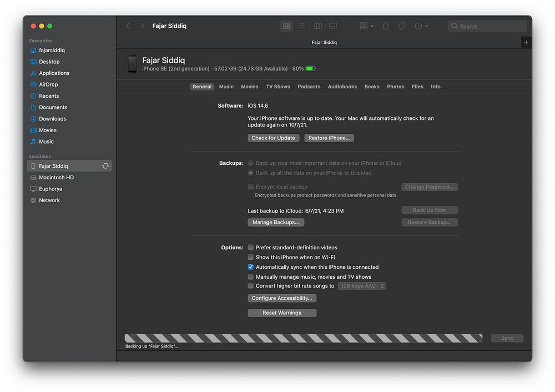
Task: Click the iOS 14.6 software version text
Action: 258,106
